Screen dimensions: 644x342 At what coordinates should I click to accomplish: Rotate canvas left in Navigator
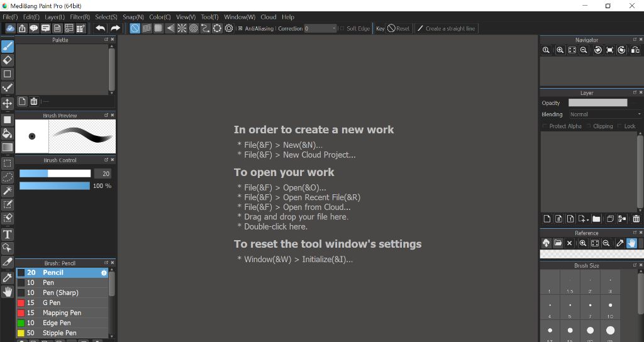(x=598, y=50)
